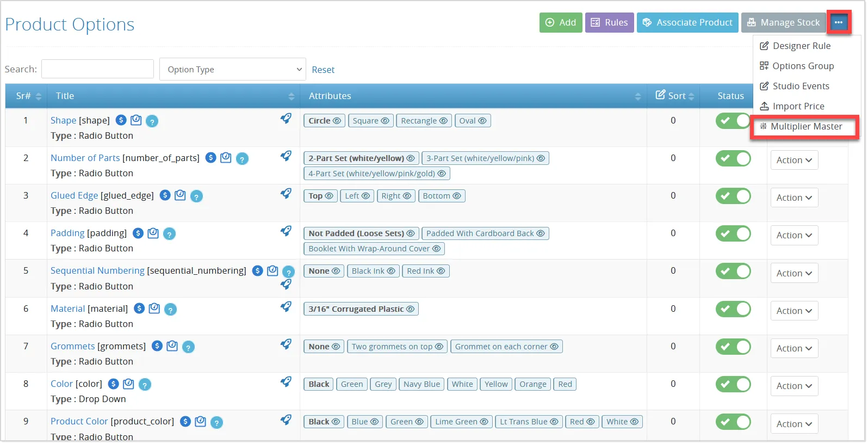
Task: Choose Options Group in the menu
Action: tap(797, 66)
